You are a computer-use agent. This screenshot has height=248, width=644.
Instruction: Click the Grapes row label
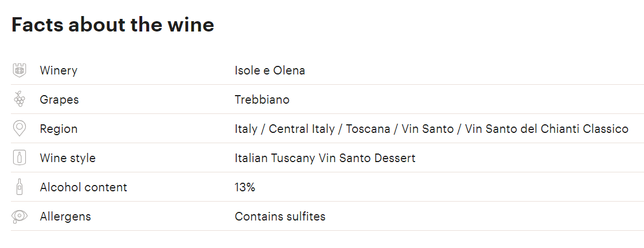click(x=59, y=100)
